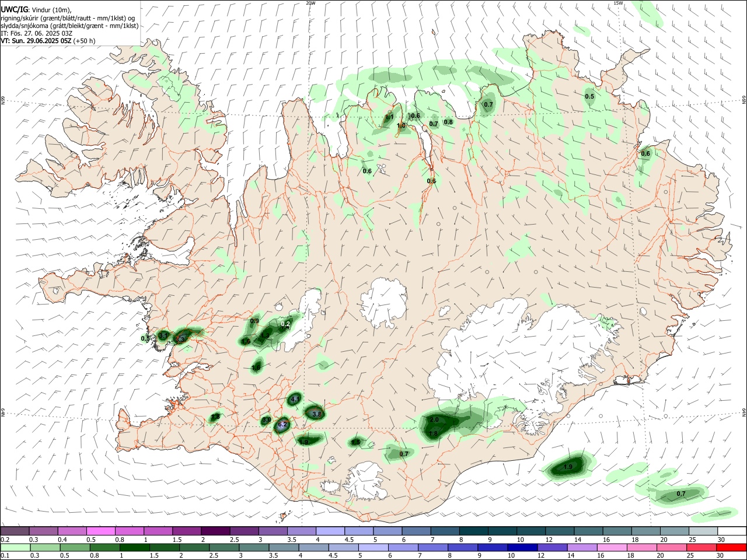Choose the bright magenta-pink swatch right of upper 0.5
Screen dimensions: 747x560
tap(101, 531)
